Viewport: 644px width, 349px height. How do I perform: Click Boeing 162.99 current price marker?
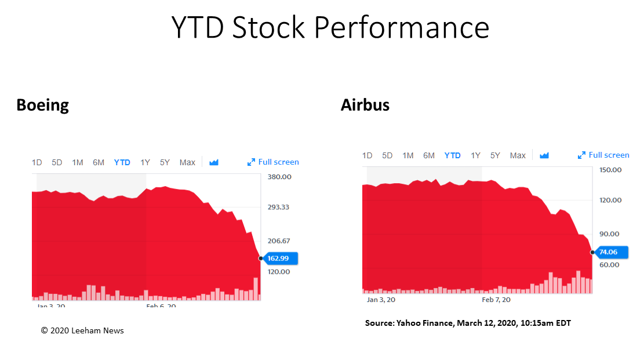click(279, 258)
